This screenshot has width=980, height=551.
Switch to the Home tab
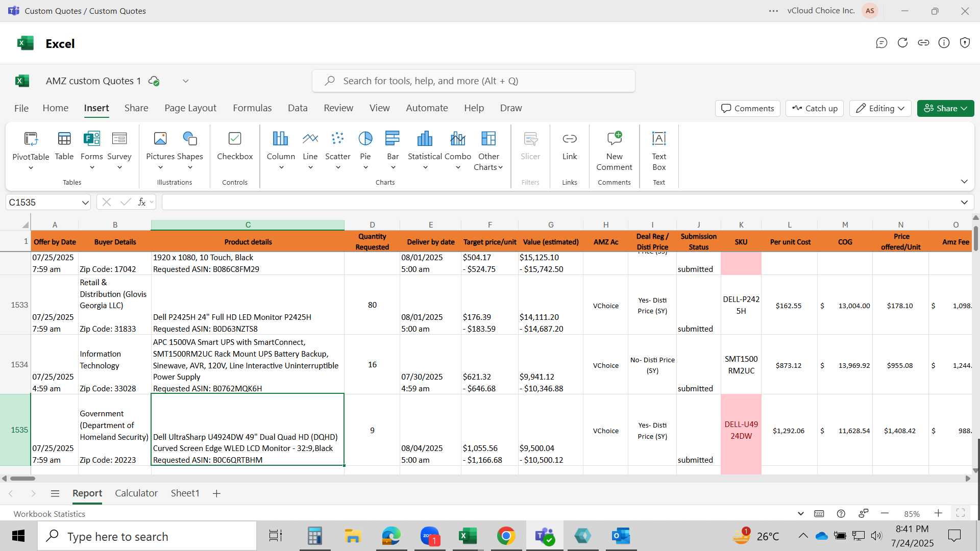click(56, 108)
